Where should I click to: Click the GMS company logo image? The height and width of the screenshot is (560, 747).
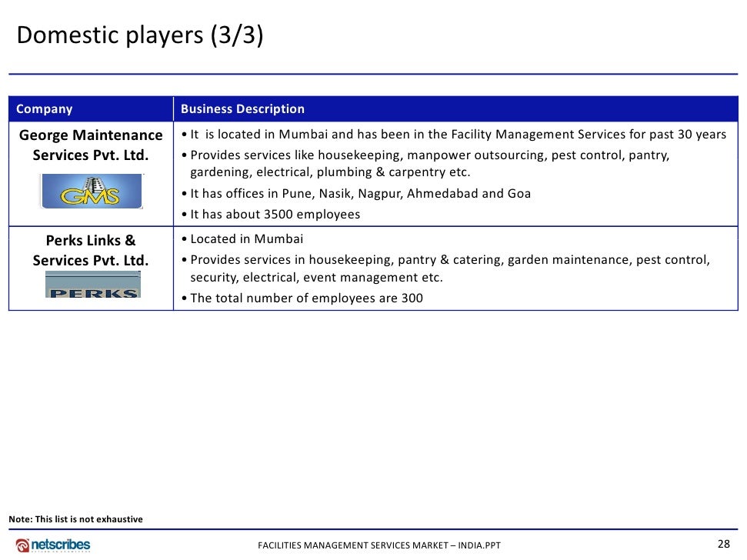pyautogui.click(x=92, y=191)
